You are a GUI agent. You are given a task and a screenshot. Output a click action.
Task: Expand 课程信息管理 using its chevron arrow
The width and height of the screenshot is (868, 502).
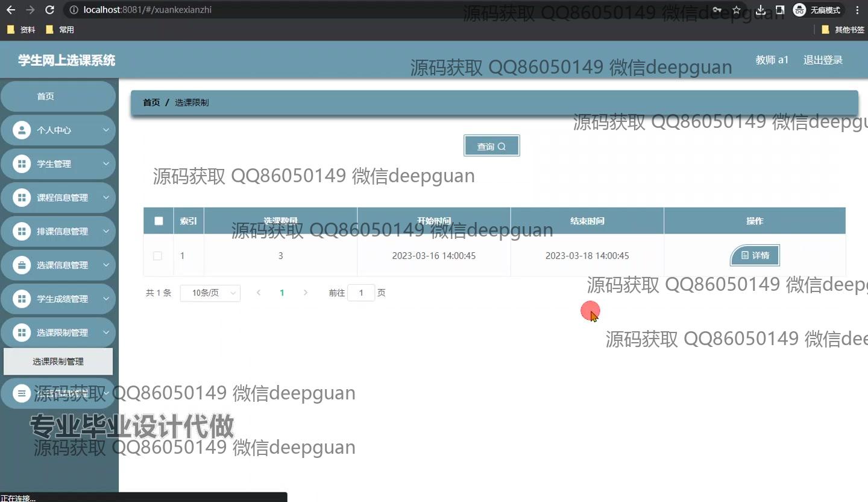pyautogui.click(x=106, y=198)
